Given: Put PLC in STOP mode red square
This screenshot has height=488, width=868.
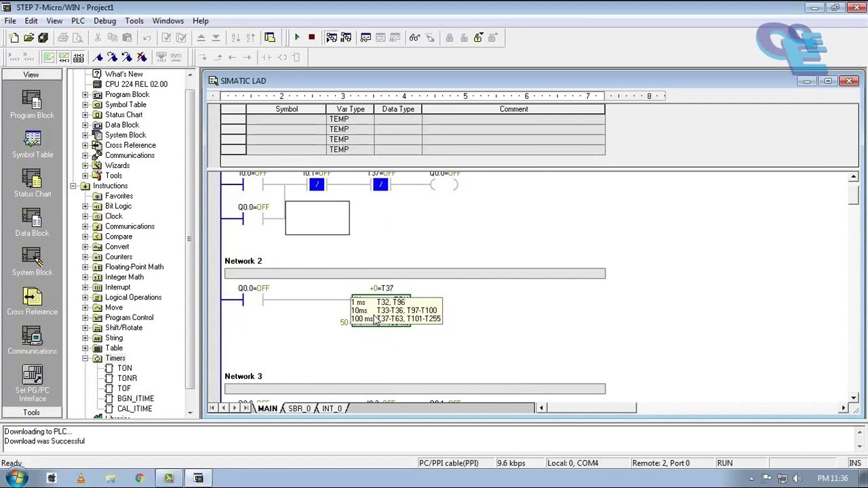Looking at the screenshot, I should [312, 38].
